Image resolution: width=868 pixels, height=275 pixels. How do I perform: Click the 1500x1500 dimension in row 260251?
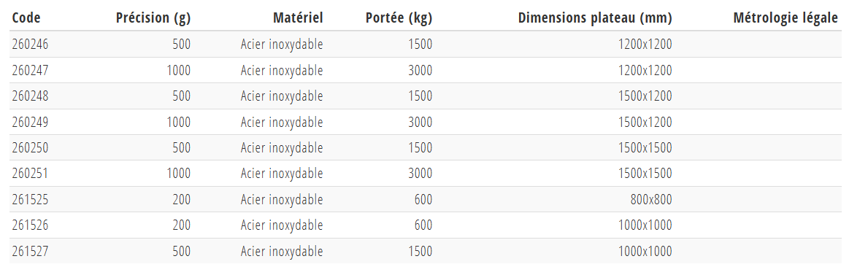pyautogui.click(x=645, y=173)
